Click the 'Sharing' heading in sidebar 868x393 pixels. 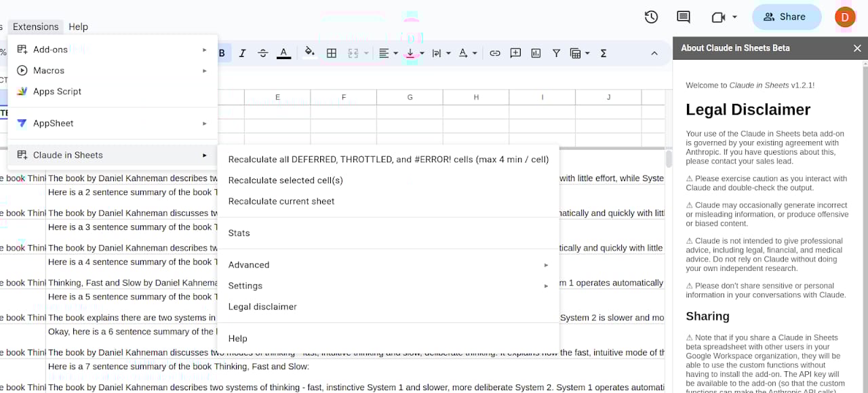[707, 316]
